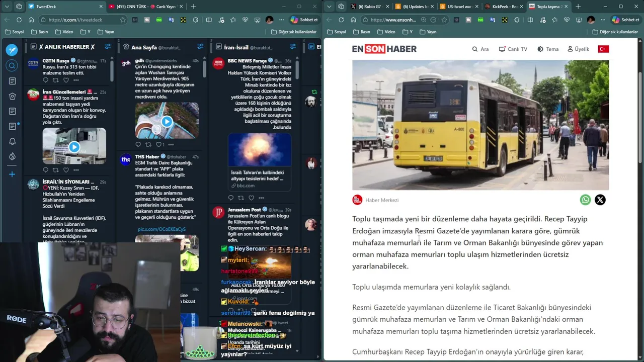Open favorites list in the right browser
The image size is (644, 362).
[555, 20]
